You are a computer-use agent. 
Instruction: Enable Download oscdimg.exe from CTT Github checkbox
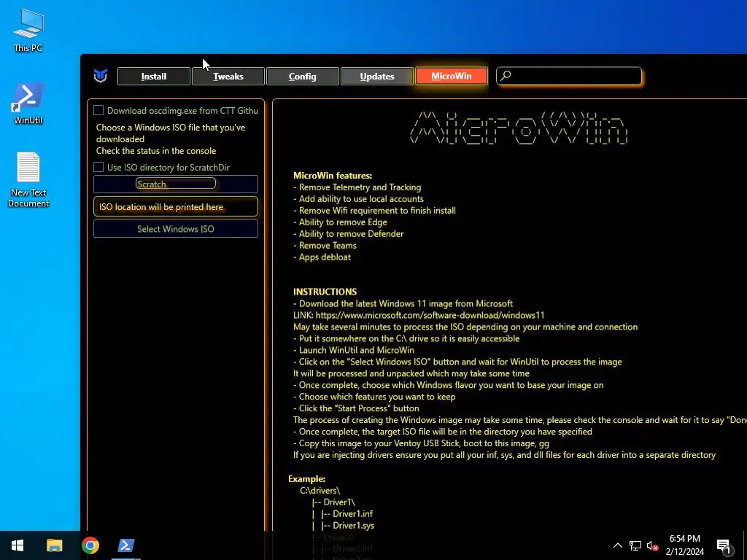[x=98, y=111]
